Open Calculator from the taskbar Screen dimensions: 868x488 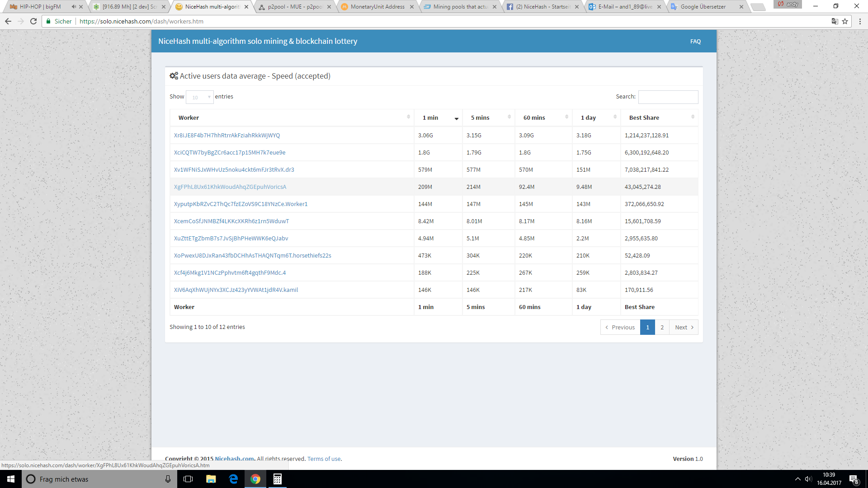click(278, 479)
